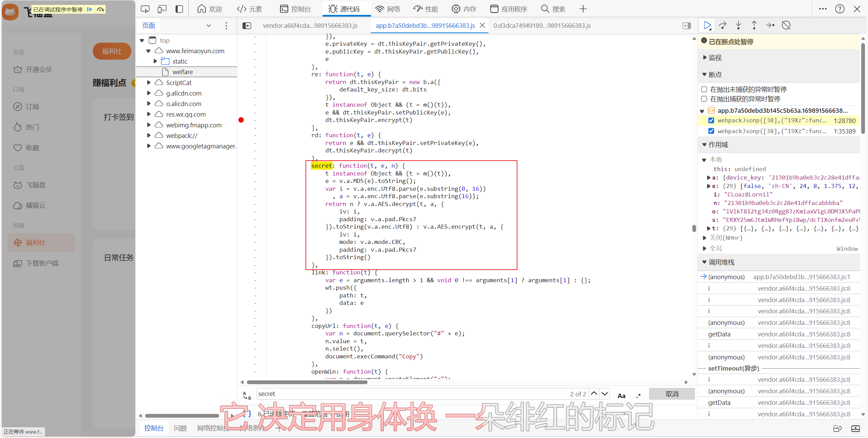Enable pause on caught exceptions checkbox
Viewport: 868px width, 438px height.
pyautogui.click(x=704, y=99)
